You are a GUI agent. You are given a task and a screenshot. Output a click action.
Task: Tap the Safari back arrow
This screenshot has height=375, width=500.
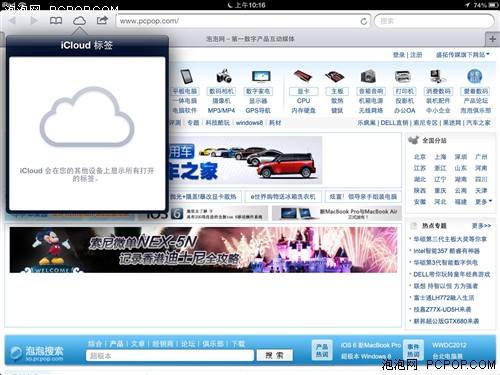(x=13, y=21)
